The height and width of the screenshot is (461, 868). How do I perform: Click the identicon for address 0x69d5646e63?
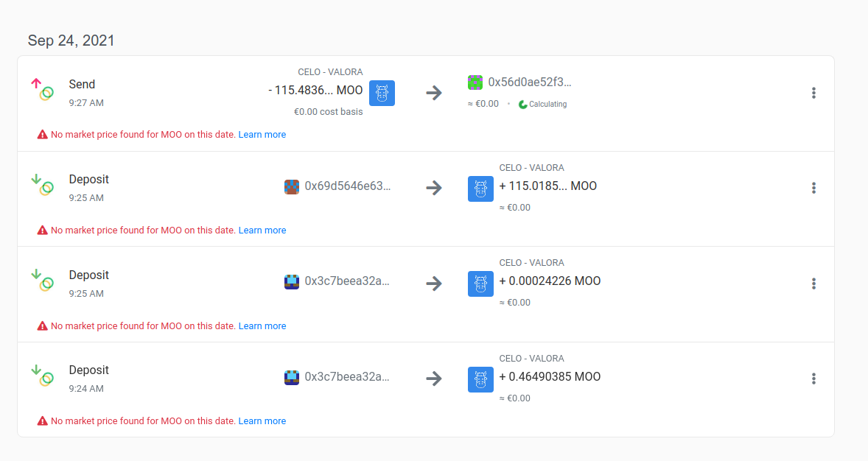coord(292,187)
